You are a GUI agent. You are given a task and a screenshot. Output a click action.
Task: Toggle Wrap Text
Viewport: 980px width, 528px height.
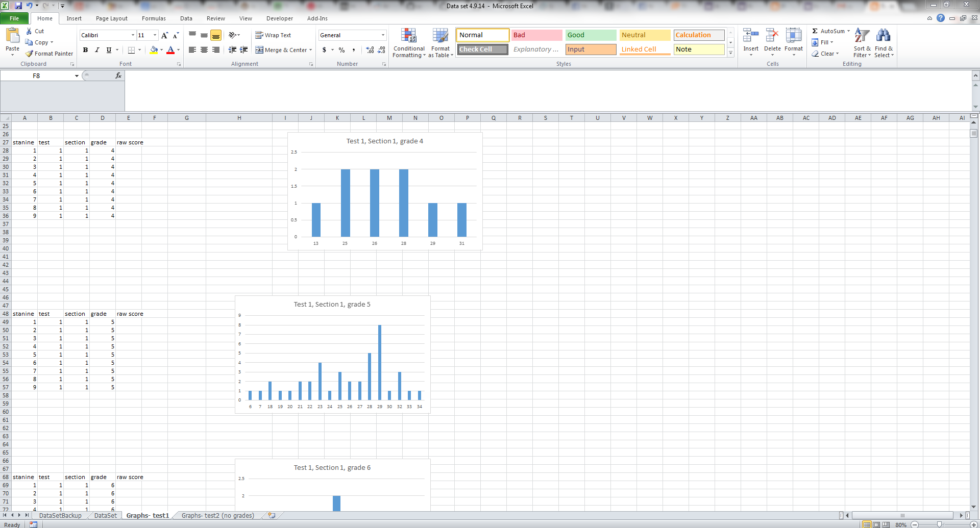pos(273,35)
